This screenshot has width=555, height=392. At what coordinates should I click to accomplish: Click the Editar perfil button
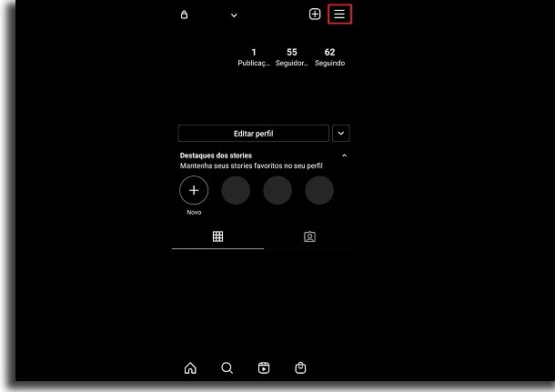254,134
